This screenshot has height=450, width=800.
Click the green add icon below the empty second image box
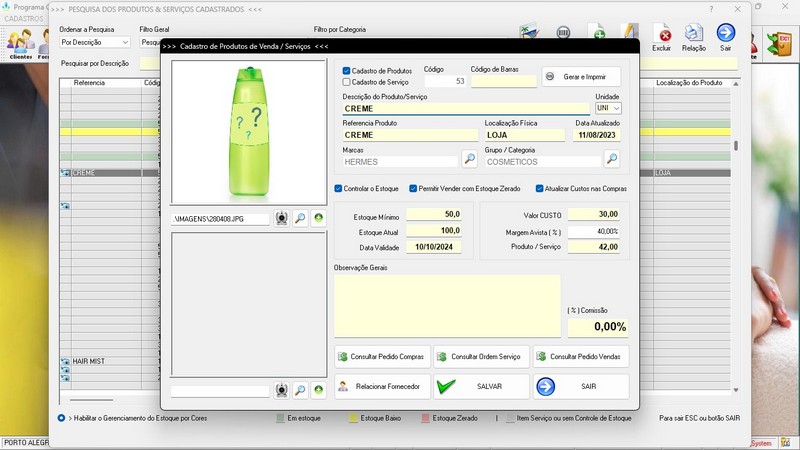(x=318, y=390)
